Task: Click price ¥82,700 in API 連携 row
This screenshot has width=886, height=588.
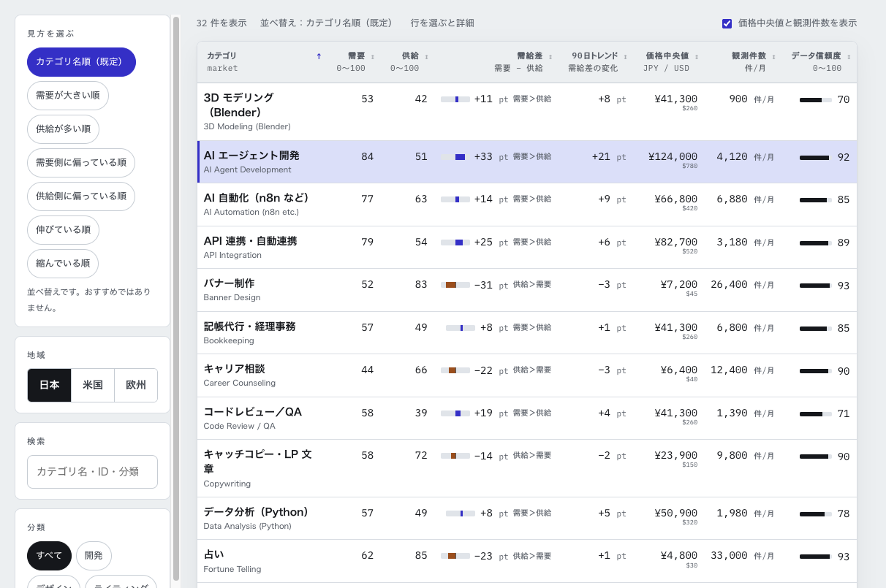Action: [676, 242]
